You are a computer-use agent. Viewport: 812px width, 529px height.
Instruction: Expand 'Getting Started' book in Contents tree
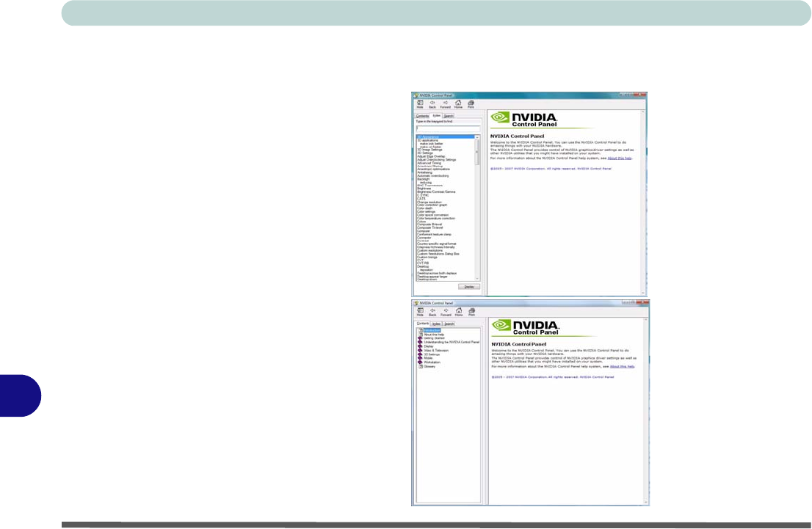pyautogui.click(x=433, y=338)
